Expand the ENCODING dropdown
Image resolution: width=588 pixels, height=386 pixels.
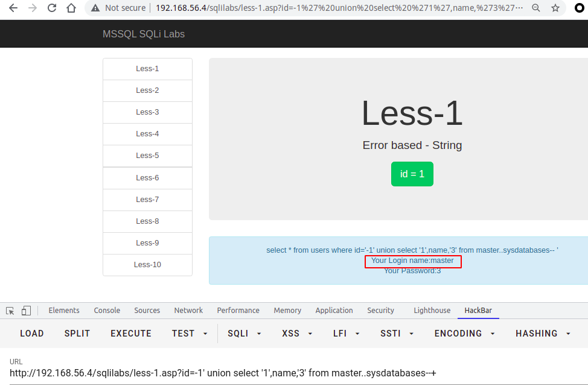465,334
